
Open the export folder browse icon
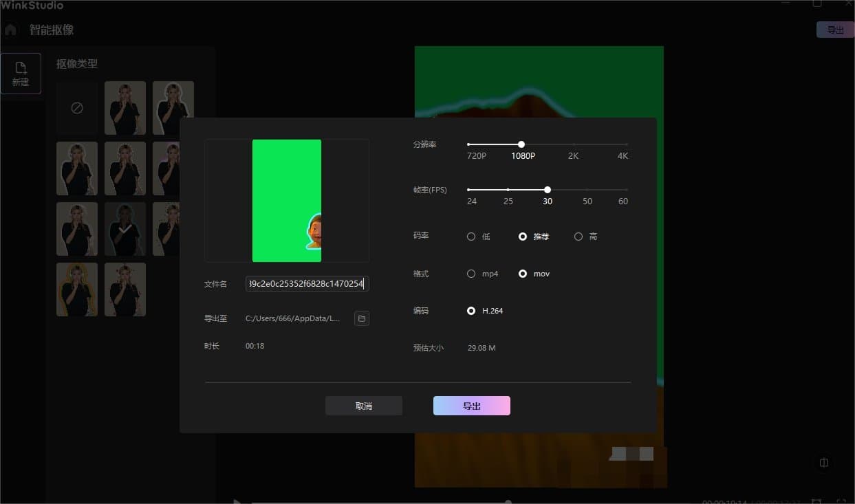pos(362,318)
